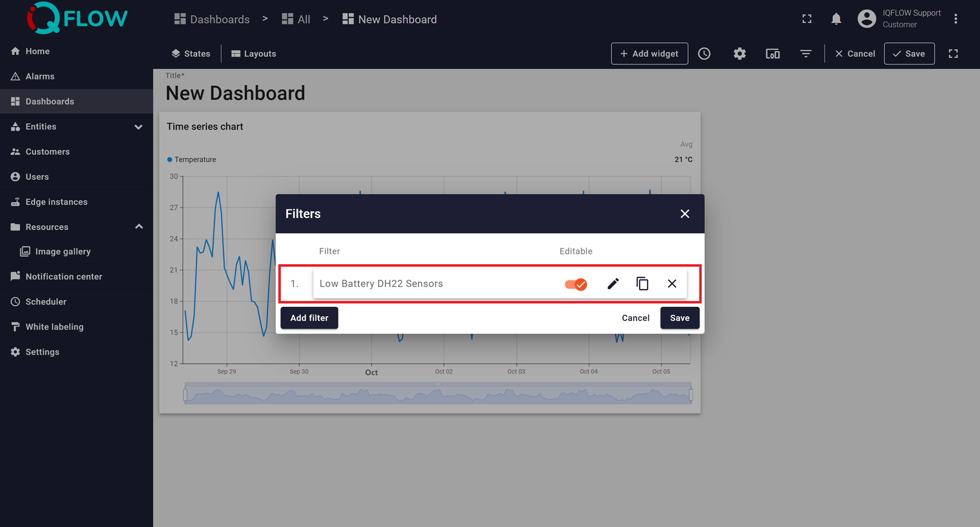Screen dimensions: 980x527
Task: Toggle the Editable switch for the filter
Action: coord(576,284)
